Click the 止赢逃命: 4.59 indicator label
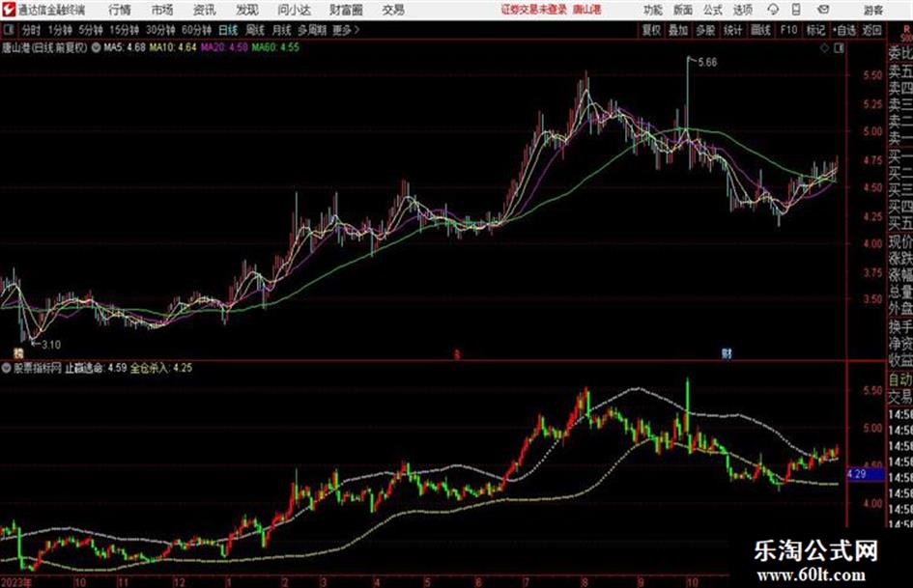This screenshot has width=913, height=588. pos(96,368)
